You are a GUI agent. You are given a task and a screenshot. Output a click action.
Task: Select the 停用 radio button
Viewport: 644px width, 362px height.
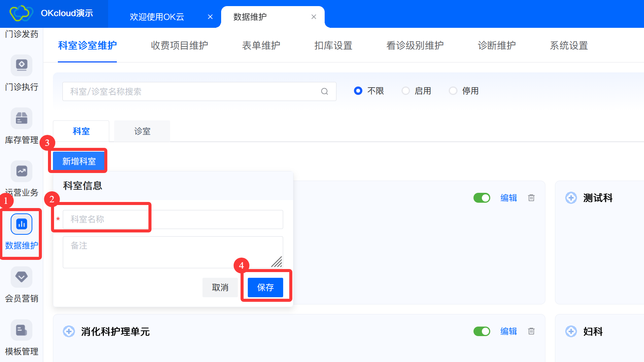tap(453, 91)
